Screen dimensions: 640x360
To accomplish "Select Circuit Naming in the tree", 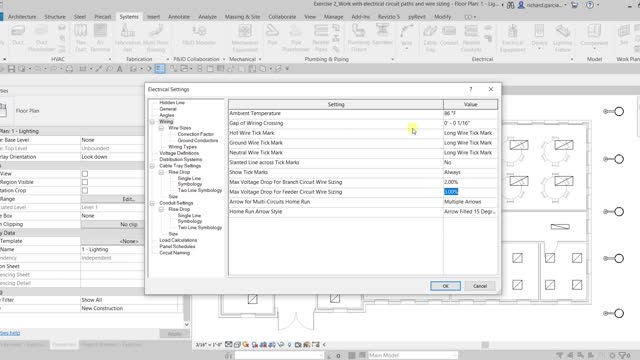I will click(x=174, y=253).
